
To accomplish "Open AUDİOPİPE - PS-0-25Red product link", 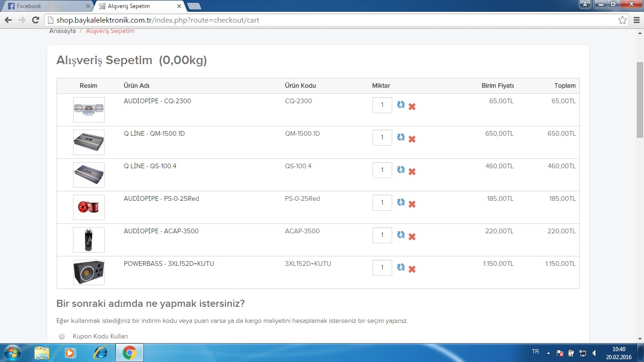I will pyautogui.click(x=161, y=198).
